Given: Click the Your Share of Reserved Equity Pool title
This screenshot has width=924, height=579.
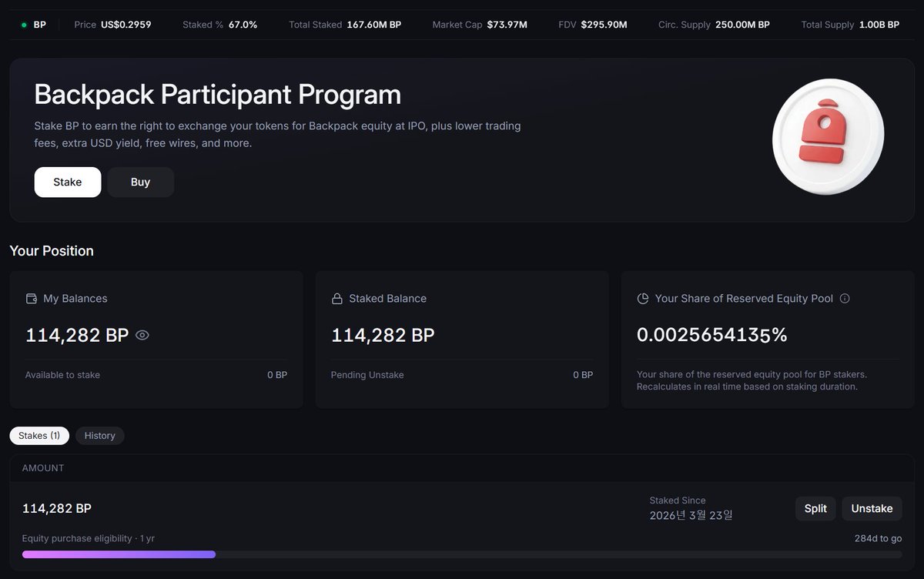Looking at the screenshot, I should pos(744,299).
